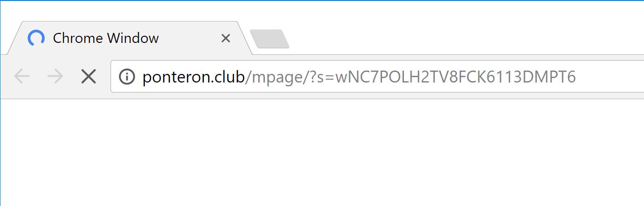This screenshot has height=206, width=644.
Task: Click the blue loading spinner on the tab
Action: click(36, 38)
